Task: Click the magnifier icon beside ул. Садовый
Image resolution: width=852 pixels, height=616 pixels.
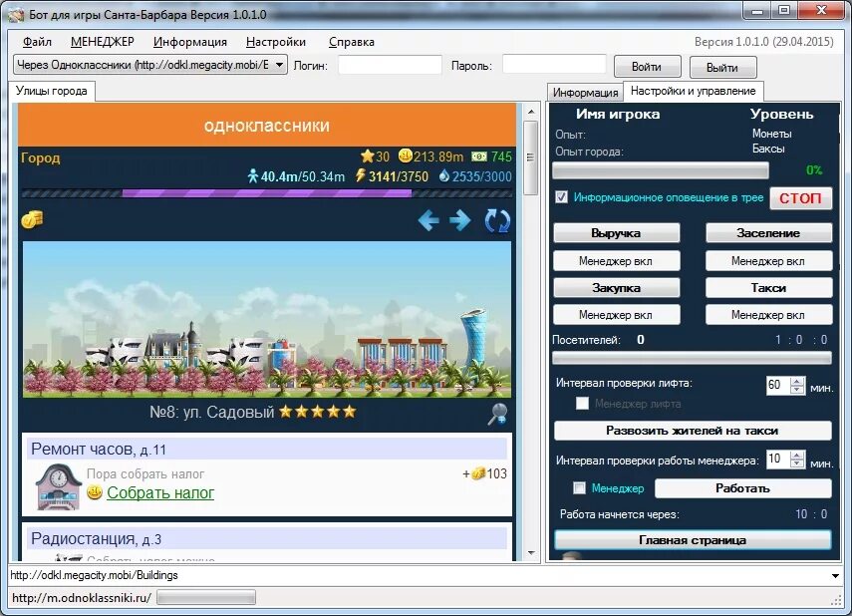Action: [497, 414]
